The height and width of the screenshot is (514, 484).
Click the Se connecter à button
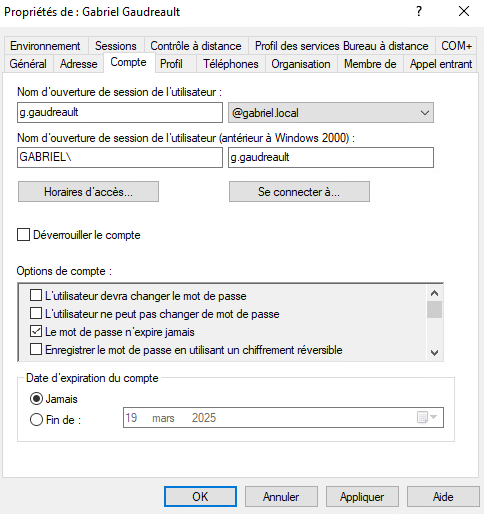coord(299,192)
